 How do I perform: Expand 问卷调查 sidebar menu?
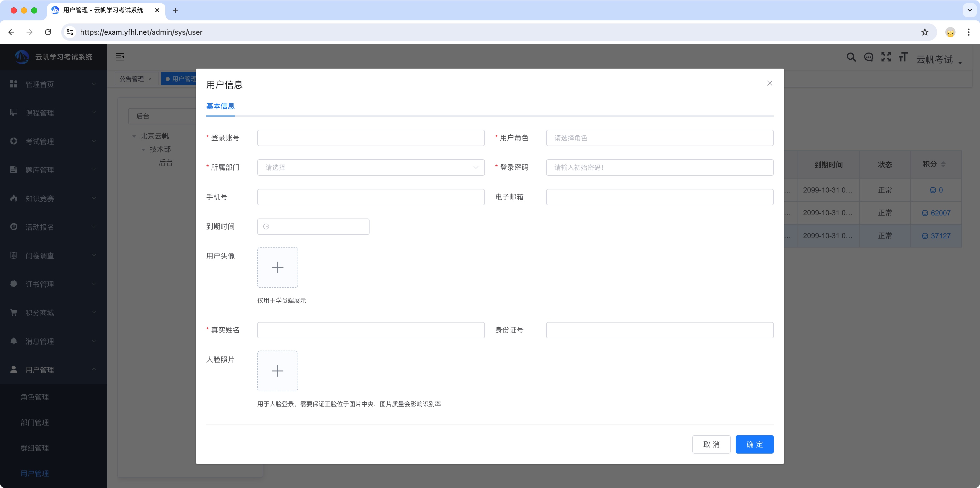pos(53,255)
